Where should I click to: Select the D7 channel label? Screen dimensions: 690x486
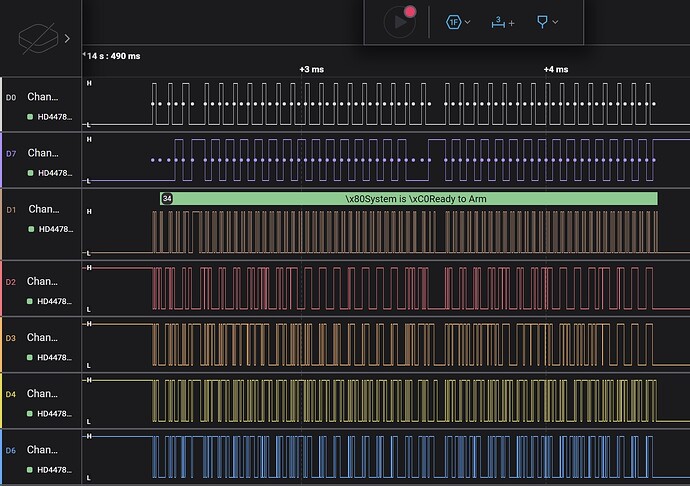(x=11, y=154)
